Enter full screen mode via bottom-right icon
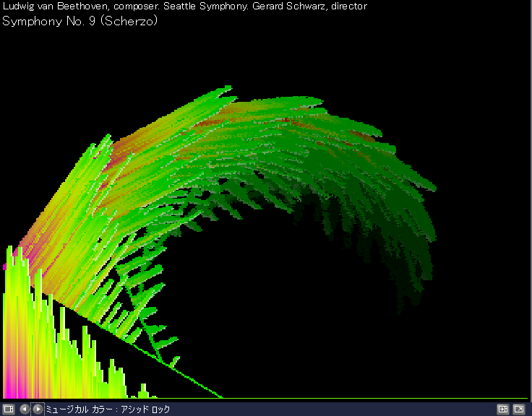 coord(519,409)
